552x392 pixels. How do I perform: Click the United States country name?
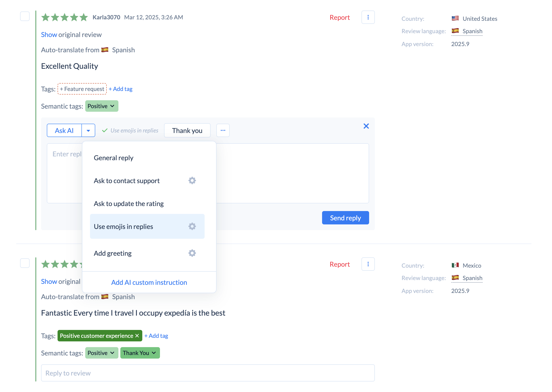pyautogui.click(x=480, y=19)
